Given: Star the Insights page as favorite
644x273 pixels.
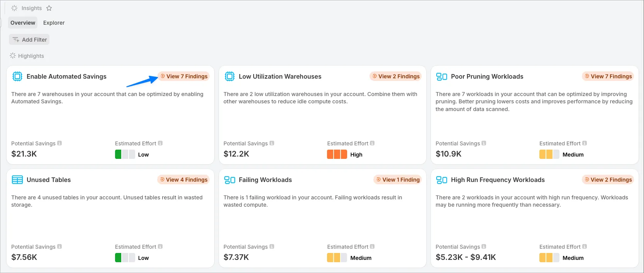Looking at the screenshot, I should tap(49, 8).
